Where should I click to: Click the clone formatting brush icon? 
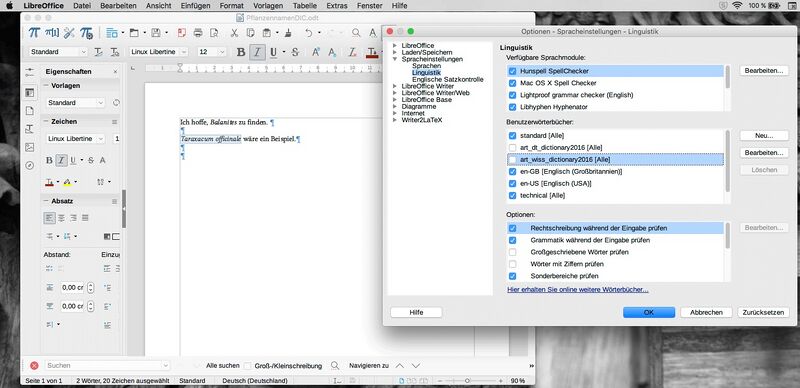(x=288, y=33)
